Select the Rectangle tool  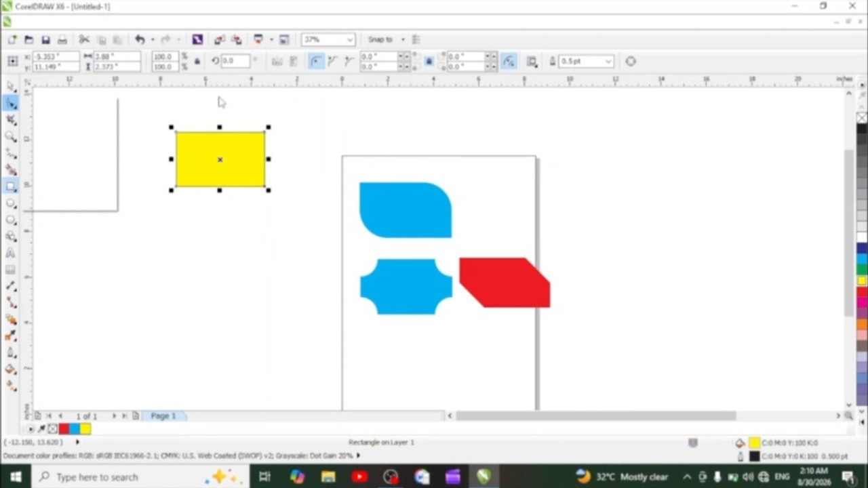pyautogui.click(x=11, y=186)
